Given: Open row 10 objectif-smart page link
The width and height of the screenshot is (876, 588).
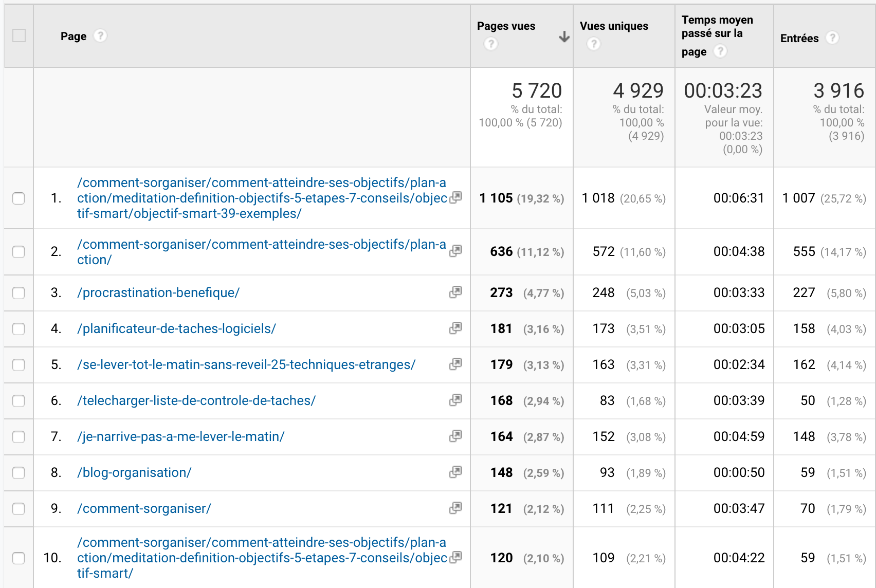Looking at the screenshot, I should coord(262,558).
